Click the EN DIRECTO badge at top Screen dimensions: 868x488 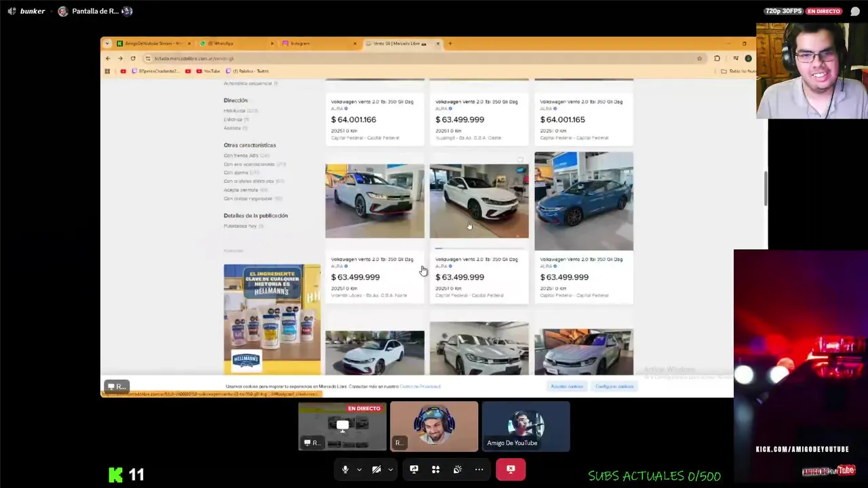click(824, 11)
